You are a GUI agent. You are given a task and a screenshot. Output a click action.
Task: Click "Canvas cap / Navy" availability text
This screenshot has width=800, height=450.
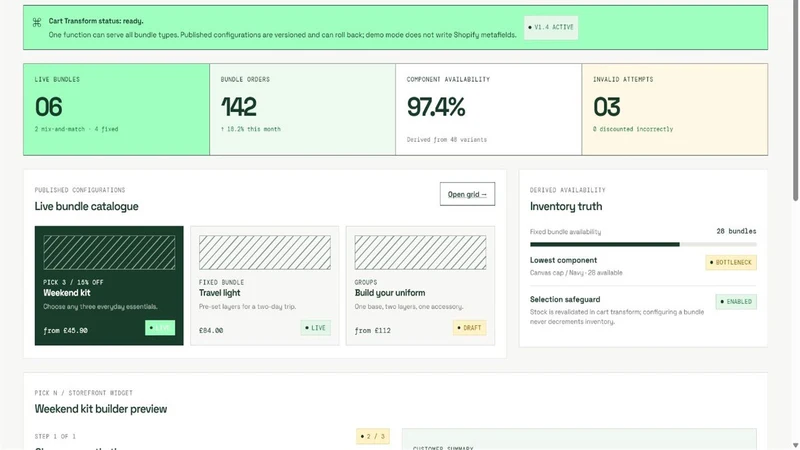tap(576, 272)
